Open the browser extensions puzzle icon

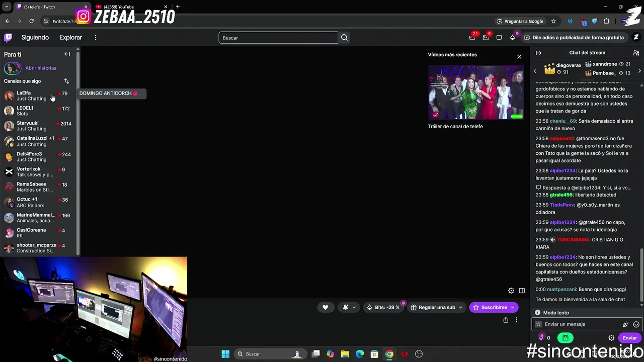(607, 21)
